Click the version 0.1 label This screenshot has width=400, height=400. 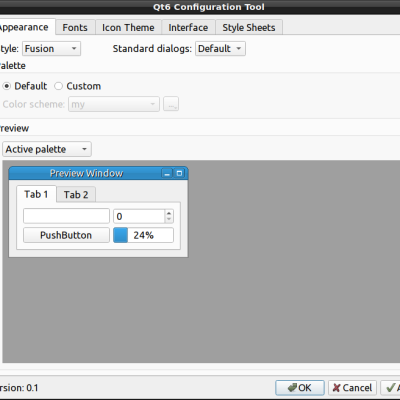click(19, 388)
